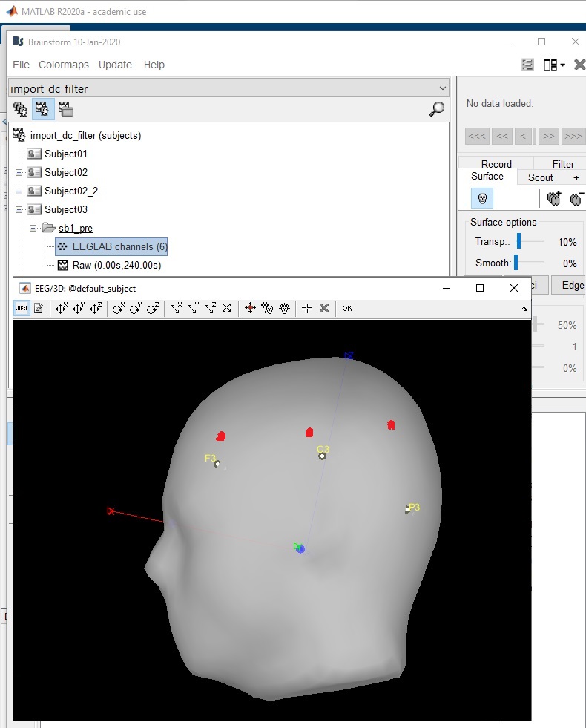Click the database search magnifier icon
586x728 pixels.
pyautogui.click(x=437, y=109)
